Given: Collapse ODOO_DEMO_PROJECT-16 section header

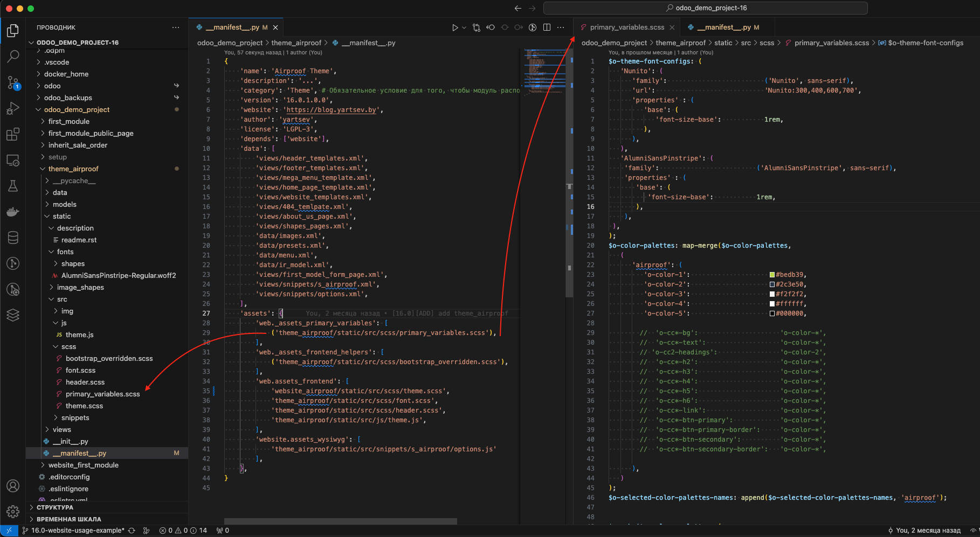Looking at the screenshot, I should click(107, 43).
